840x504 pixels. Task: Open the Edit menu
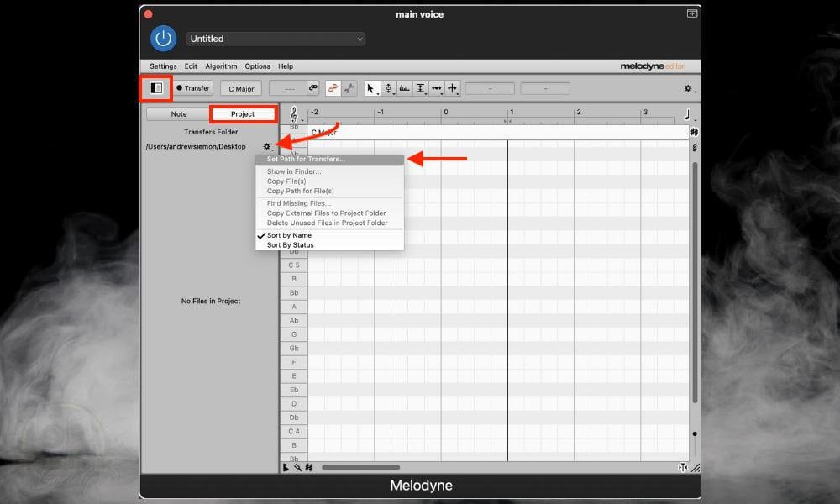[x=191, y=66]
